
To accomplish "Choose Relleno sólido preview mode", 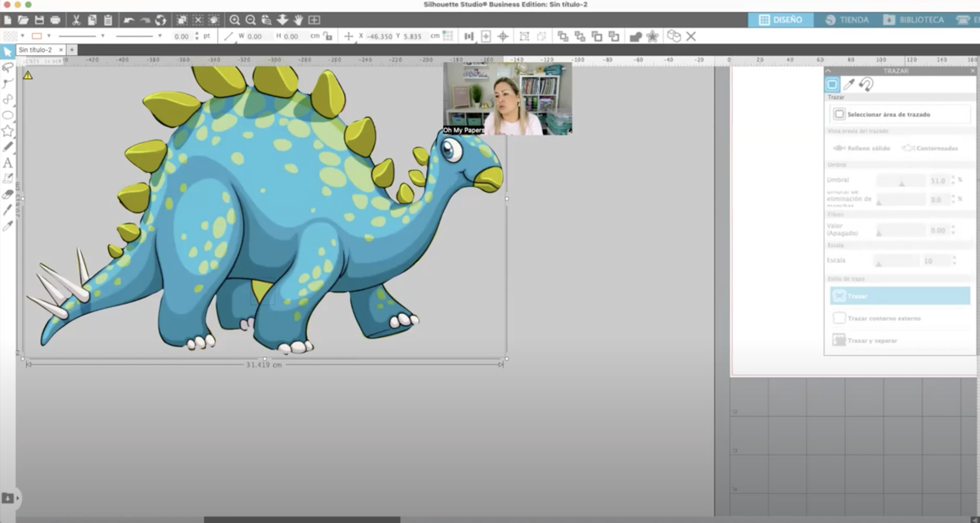I will [x=862, y=148].
